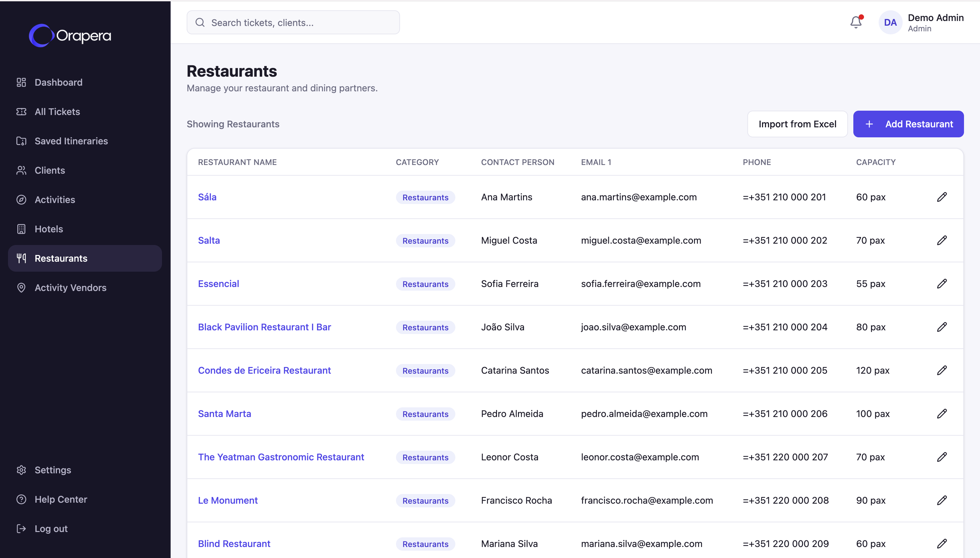Click Log out
The image size is (980, 558).
(x=85, y=528)
